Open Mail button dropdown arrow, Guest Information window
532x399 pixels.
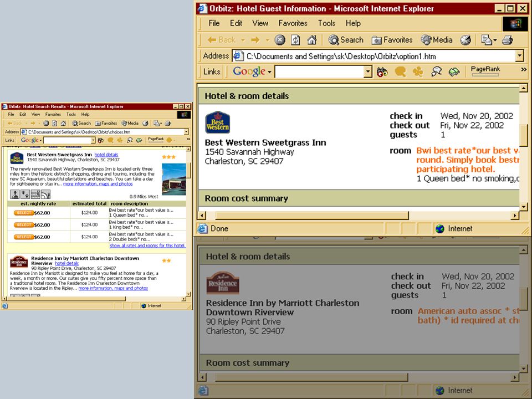point(495,40)
